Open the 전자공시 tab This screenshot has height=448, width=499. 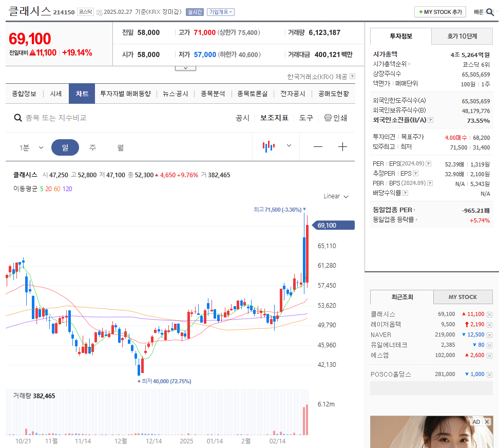coord(293,94)
